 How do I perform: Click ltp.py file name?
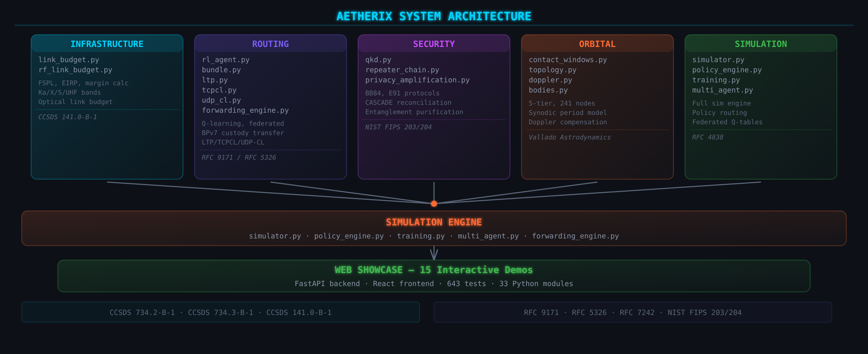click(215, 80)
